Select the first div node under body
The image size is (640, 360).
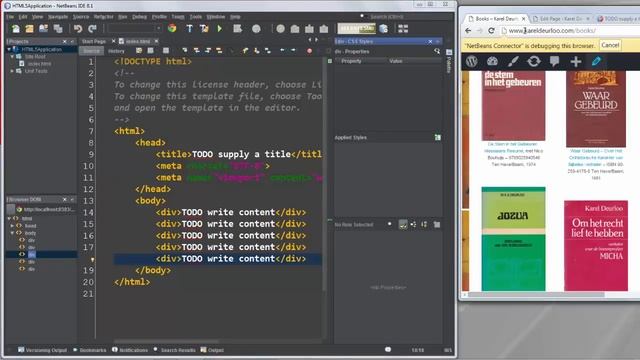pos(31,240)
